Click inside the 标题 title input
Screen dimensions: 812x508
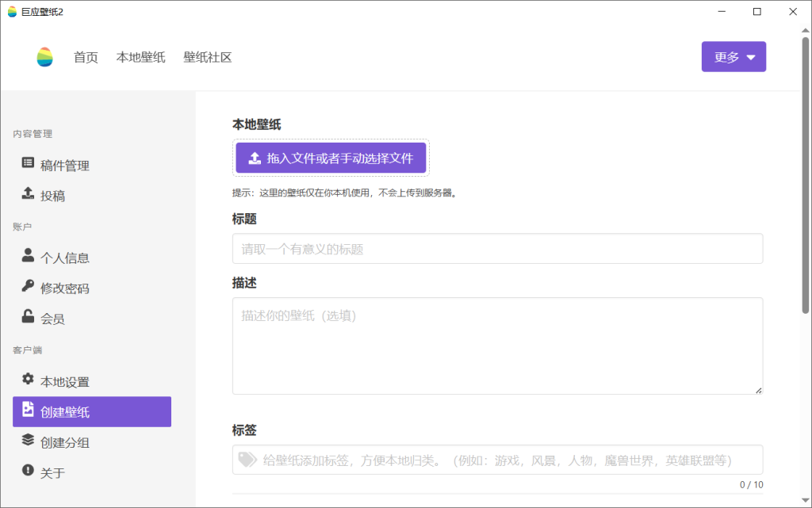pos(497,248)
